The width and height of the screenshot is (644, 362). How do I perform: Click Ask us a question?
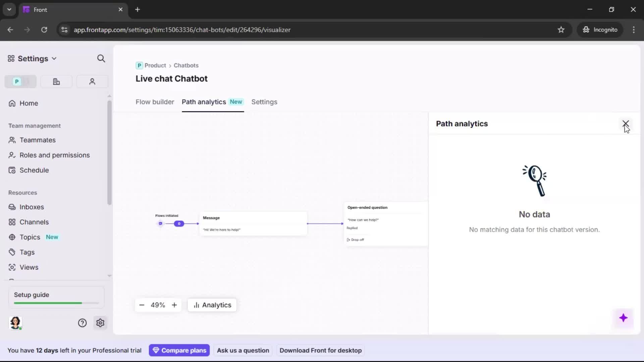(x=243, y=350)
